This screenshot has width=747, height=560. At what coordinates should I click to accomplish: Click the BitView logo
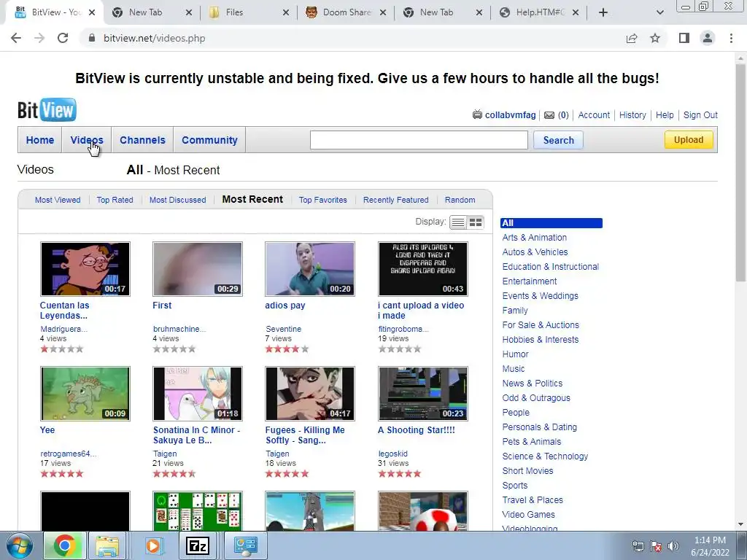click(47, 110)
